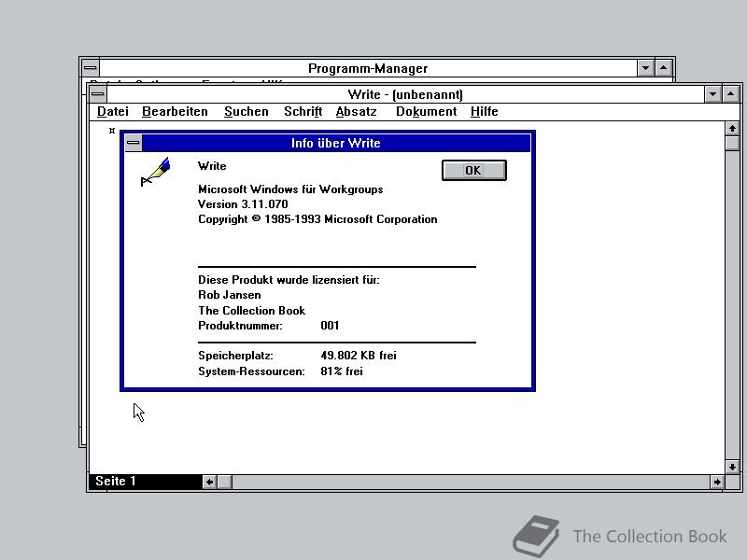Click the vertical scrollbar up arrow in Write
Image resolution: width=747 pixels, height=560 pixels.
(x=732, y=129)
